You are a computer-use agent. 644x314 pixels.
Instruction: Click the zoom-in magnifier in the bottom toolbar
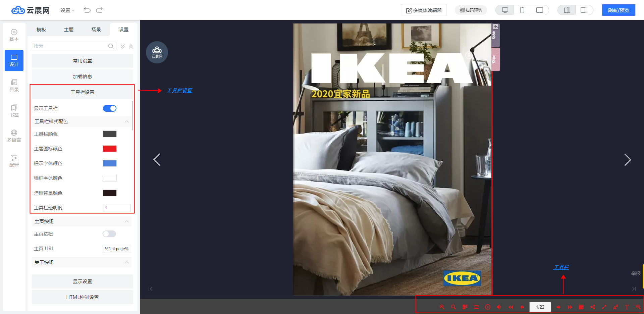point(442,307)
